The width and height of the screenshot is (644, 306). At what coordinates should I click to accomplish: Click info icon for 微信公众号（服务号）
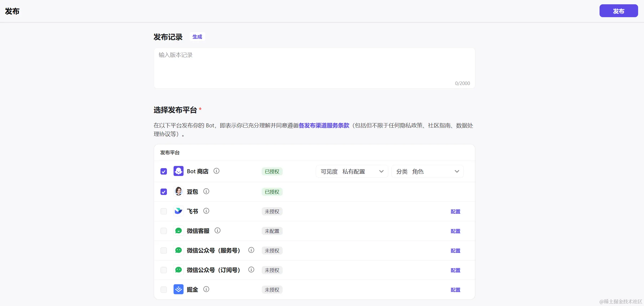[251, 250]
